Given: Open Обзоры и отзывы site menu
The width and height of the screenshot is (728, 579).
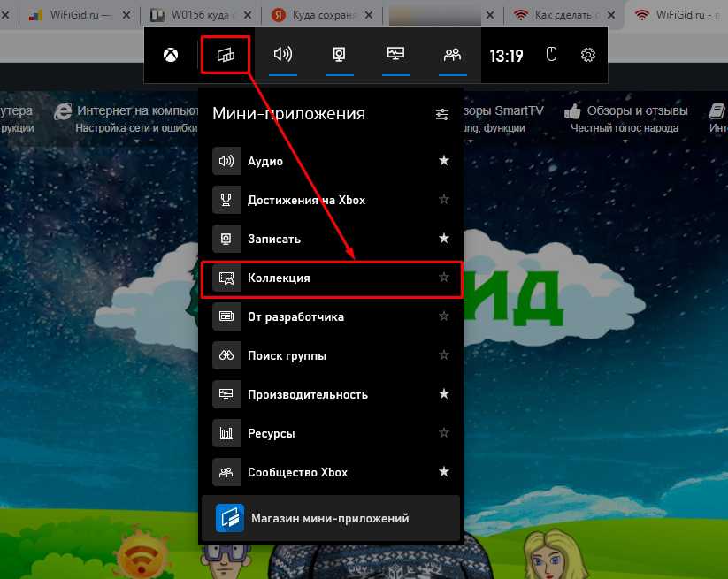Looking at the screenshot, I should click(626, 118).
